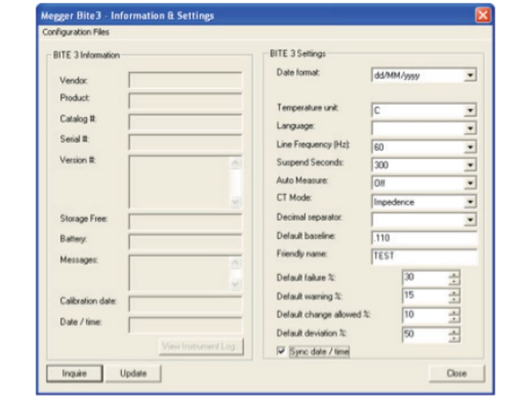Open the Date format dropdown
The width and height of the screenshot is (532, 399).
tap(470, 74)
